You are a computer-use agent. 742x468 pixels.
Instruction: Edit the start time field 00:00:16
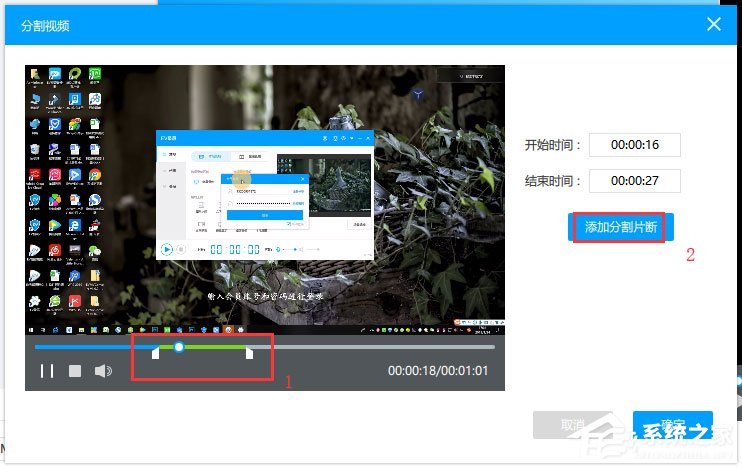pyautogui.click(x=635, y=145)
